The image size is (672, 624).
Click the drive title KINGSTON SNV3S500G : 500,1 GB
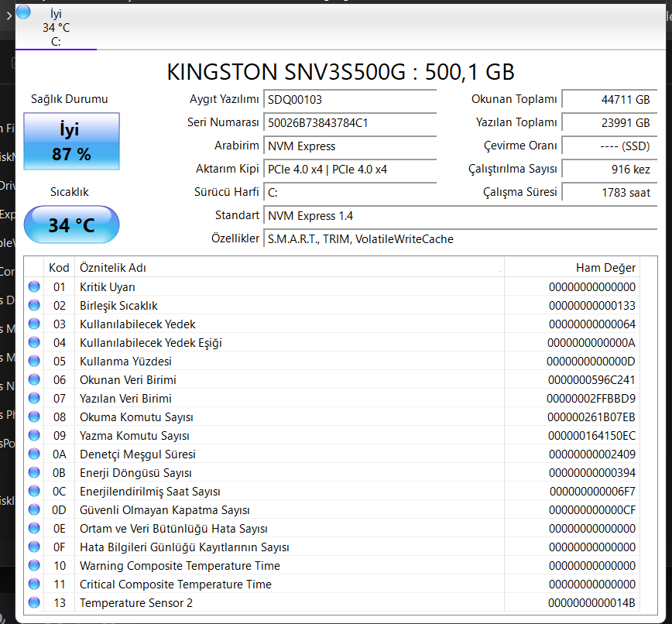[341, 71]
